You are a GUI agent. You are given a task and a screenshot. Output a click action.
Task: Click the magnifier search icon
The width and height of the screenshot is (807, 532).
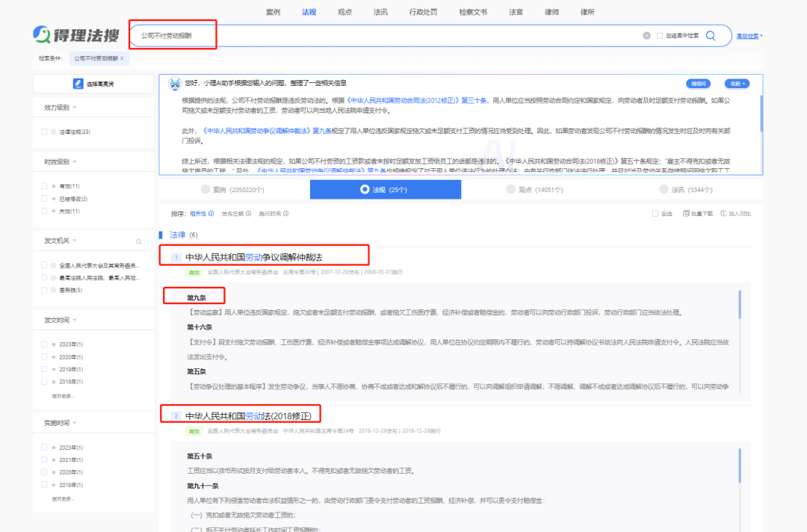point(711,36)
